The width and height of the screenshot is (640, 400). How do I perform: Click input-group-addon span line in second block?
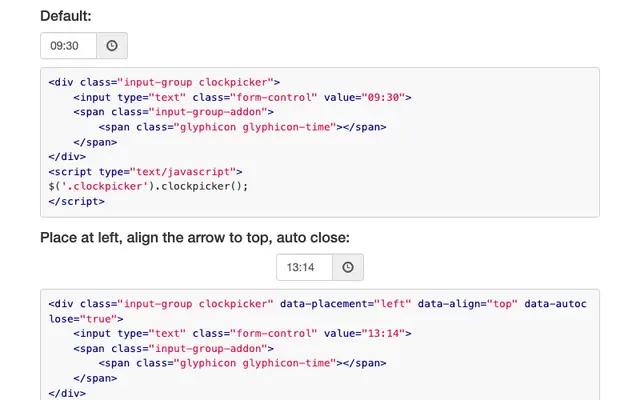coord(173,349)
